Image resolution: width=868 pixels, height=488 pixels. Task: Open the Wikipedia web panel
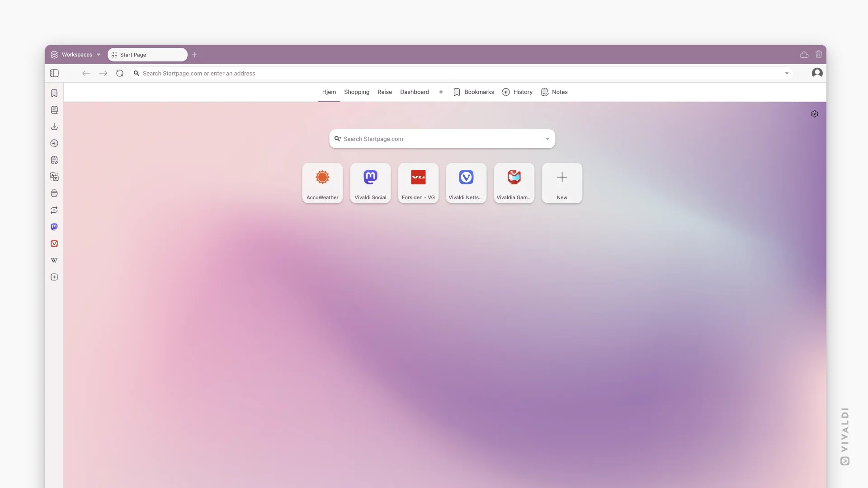54,260
